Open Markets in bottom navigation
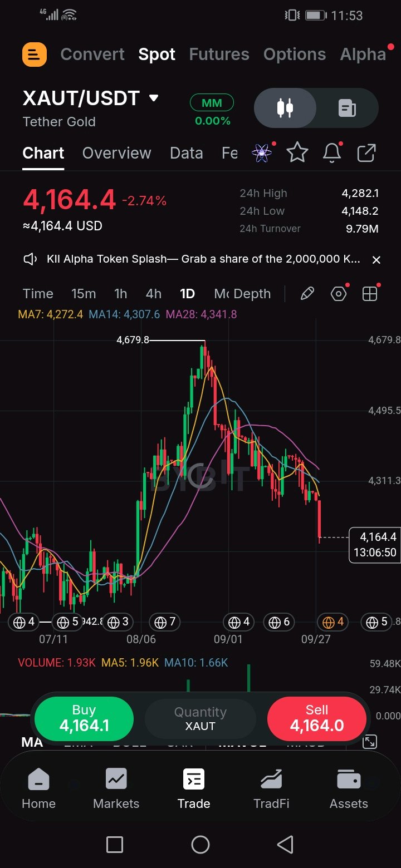The width and height of the screenshot is (401, 868). click(x=116, y=788)
